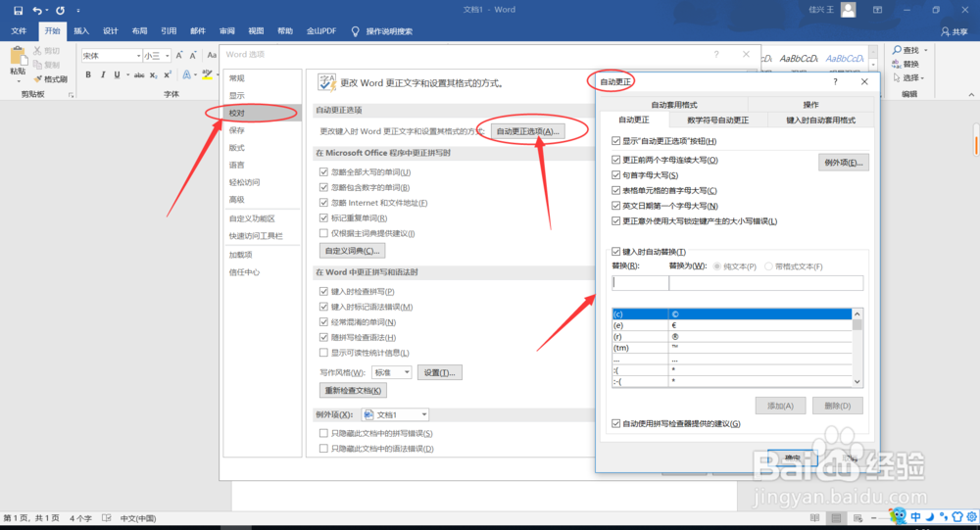Apply superscript formatting
The image size is (980, 530).
pyautogui.click(x=168, y=75)
